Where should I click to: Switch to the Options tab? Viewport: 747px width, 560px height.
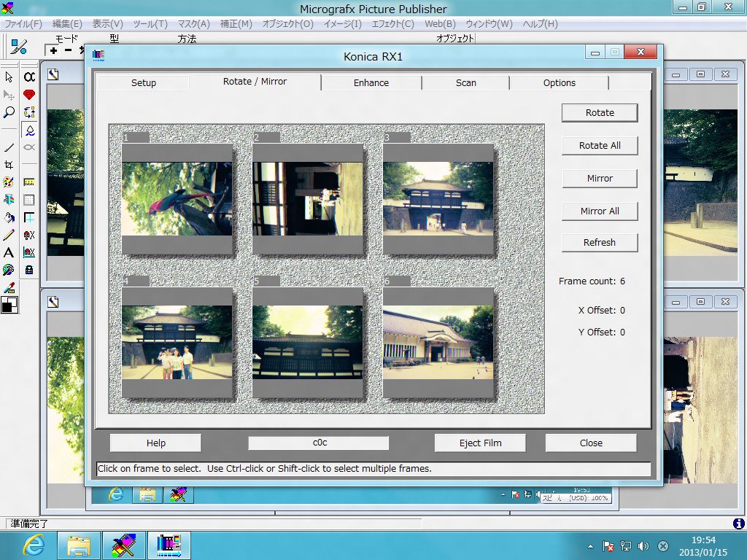560,83
